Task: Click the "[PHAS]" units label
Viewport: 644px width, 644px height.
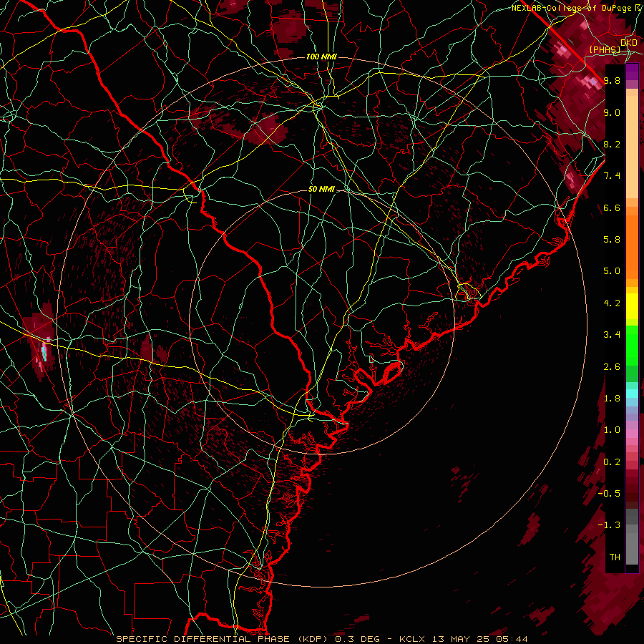Action: [605, 49]
